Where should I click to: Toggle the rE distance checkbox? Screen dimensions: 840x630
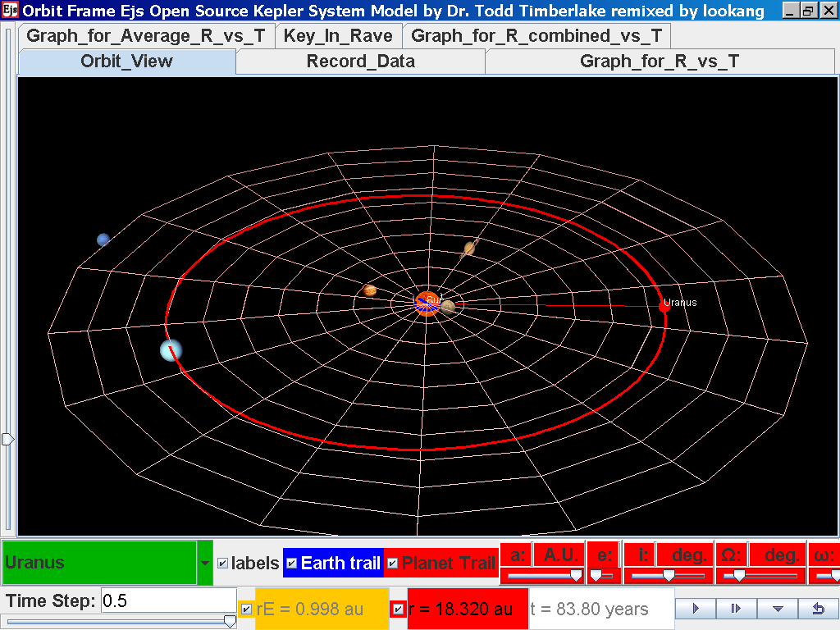246,609
